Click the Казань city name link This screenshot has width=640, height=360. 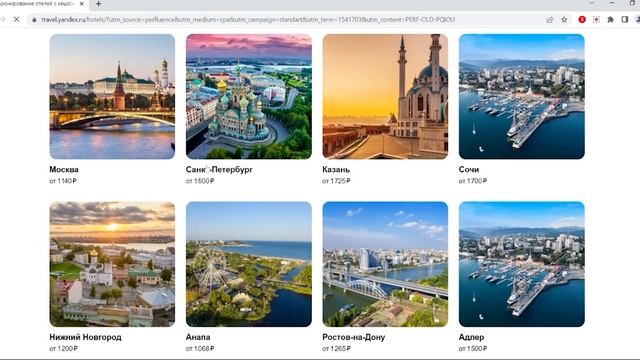[x=336, y=169]
